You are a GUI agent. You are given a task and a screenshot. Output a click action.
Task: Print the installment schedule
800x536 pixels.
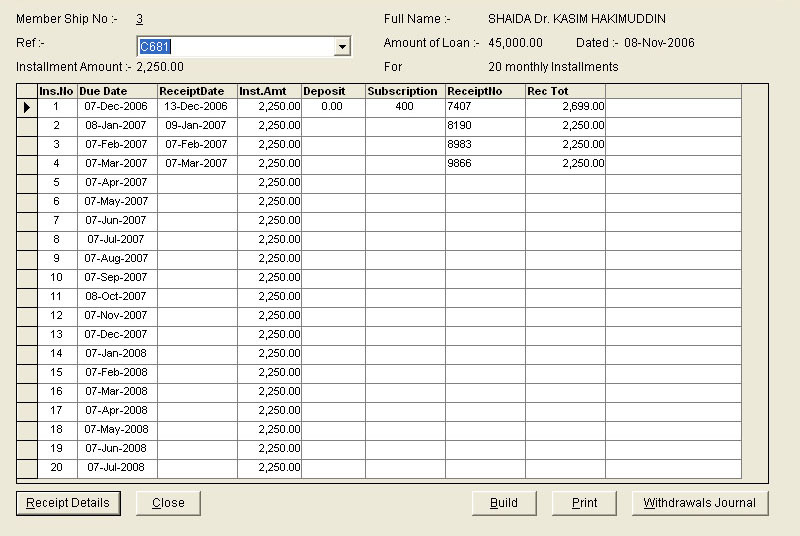pos(584,503)
